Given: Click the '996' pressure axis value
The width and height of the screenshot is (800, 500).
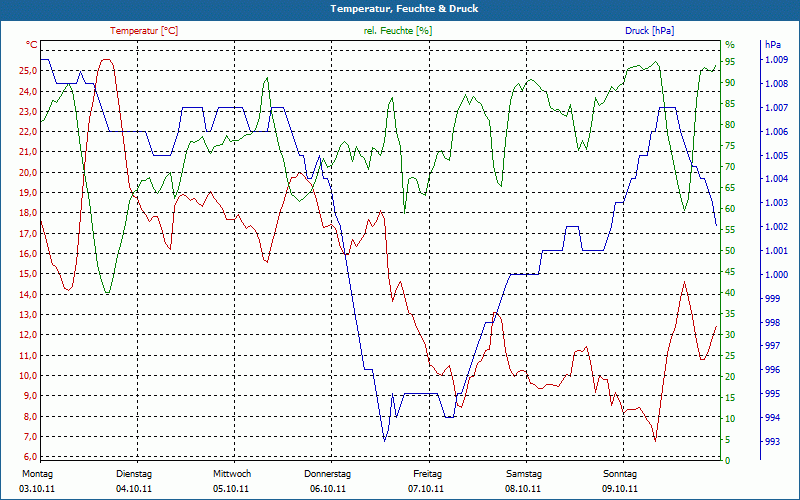Looking at the screenshot, I should [x=772, y=370].
